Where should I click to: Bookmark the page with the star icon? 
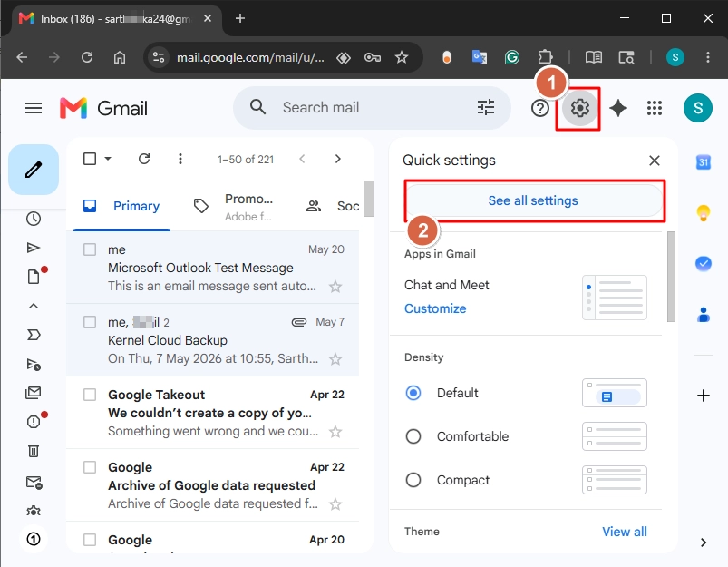(x=402, y=57)
